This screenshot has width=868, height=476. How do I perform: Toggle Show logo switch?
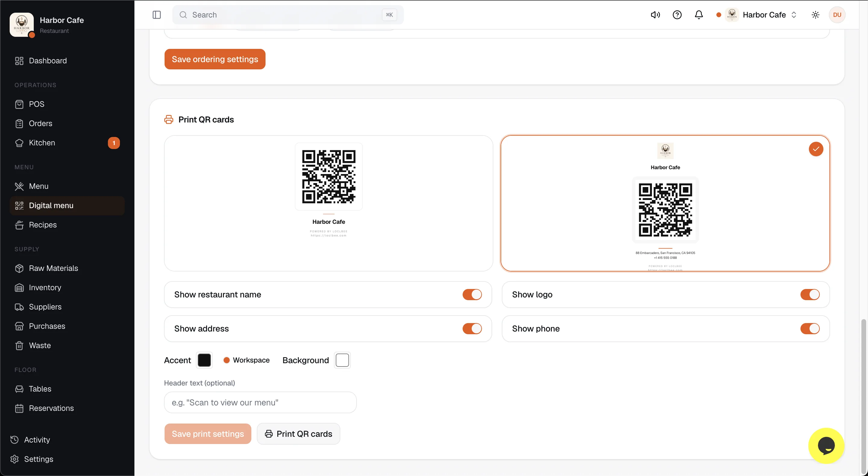point(810,294)
